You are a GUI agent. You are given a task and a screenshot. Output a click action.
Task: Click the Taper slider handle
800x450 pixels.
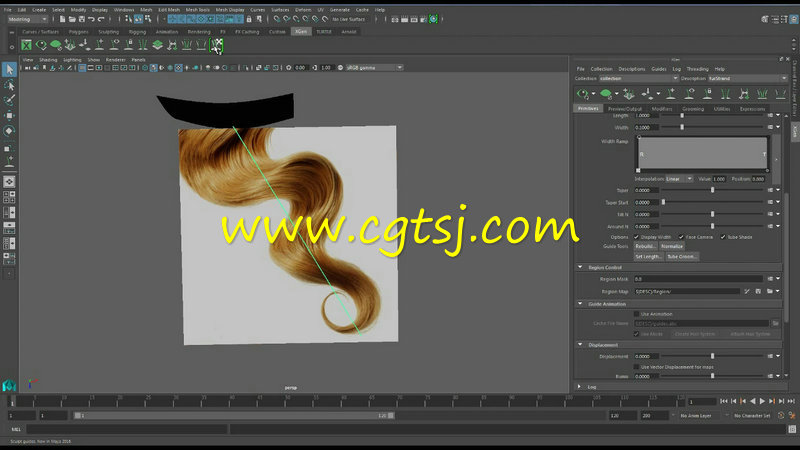[713, 190]
